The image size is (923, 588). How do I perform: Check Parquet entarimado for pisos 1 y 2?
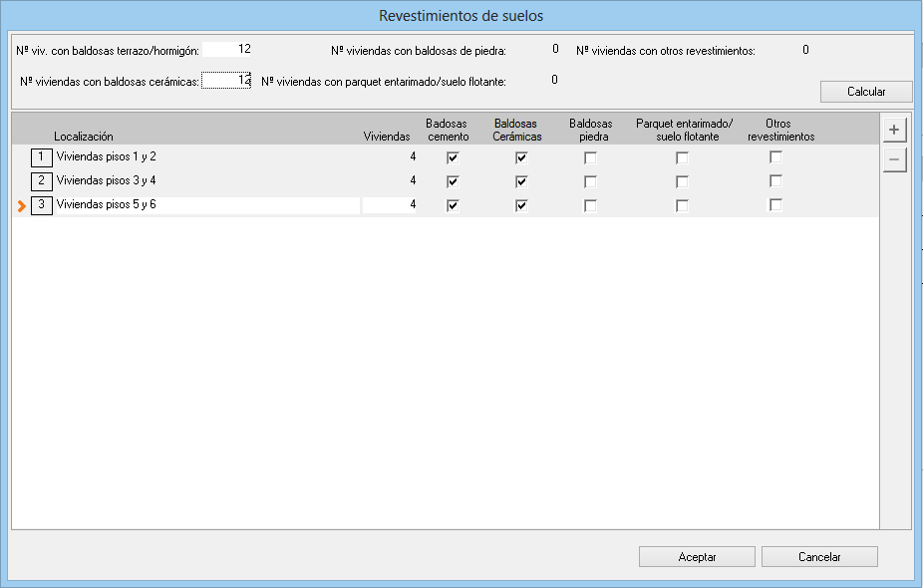coord(682,157)
